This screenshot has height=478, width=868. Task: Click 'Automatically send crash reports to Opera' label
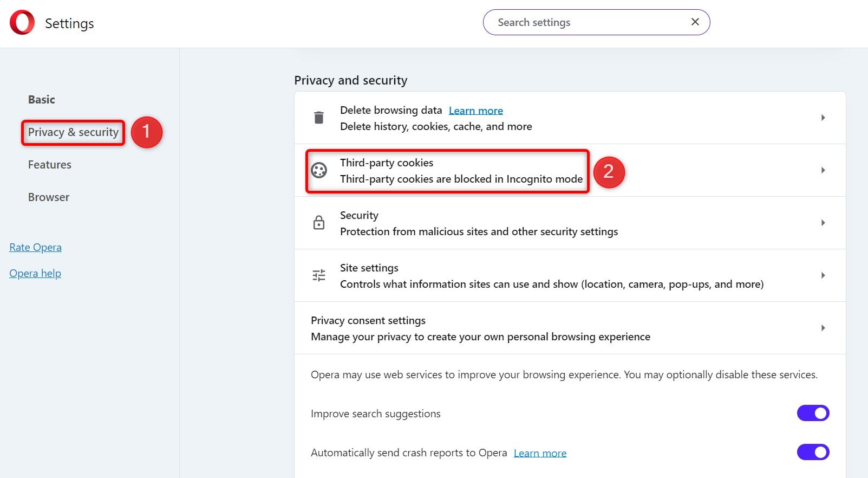click(x=409, y=453)
